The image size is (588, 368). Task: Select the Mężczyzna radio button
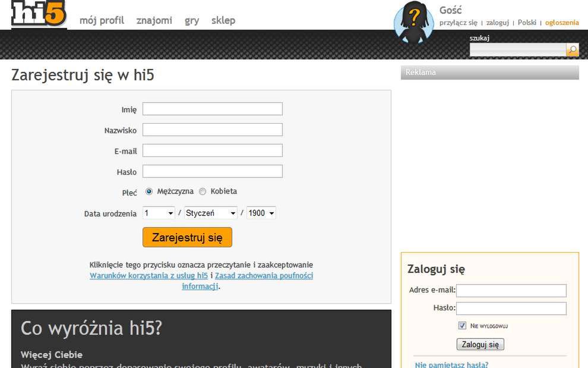coord(149,191)
